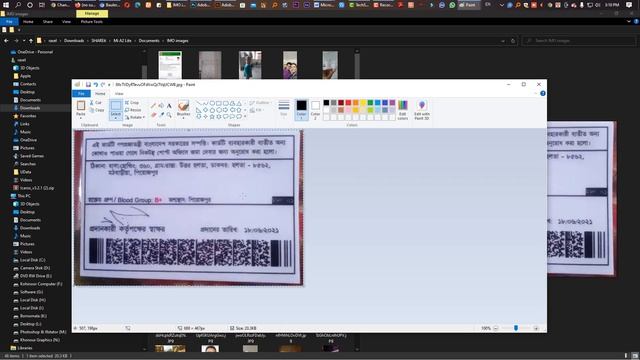
Task: Click Explorer address bar refresh icon
Action: point(513,41)
